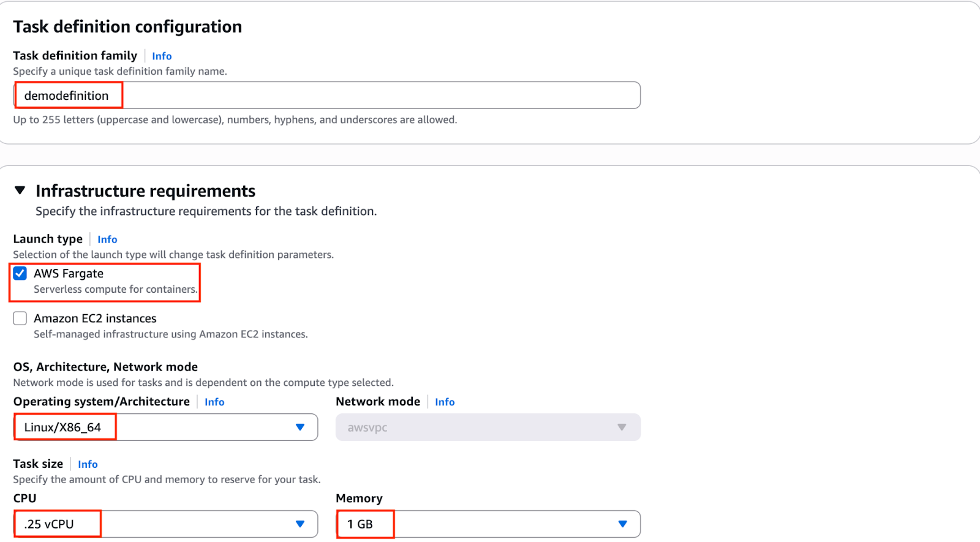Open the awsvpc Network mode dropdown

488,427
